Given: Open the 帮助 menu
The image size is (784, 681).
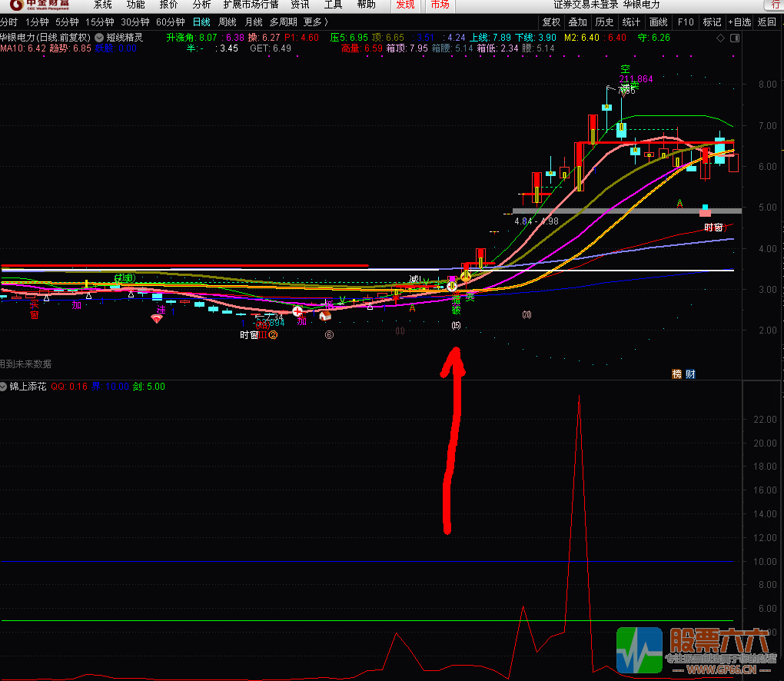Looking at the screenshot, I should [x=366, y=5].
